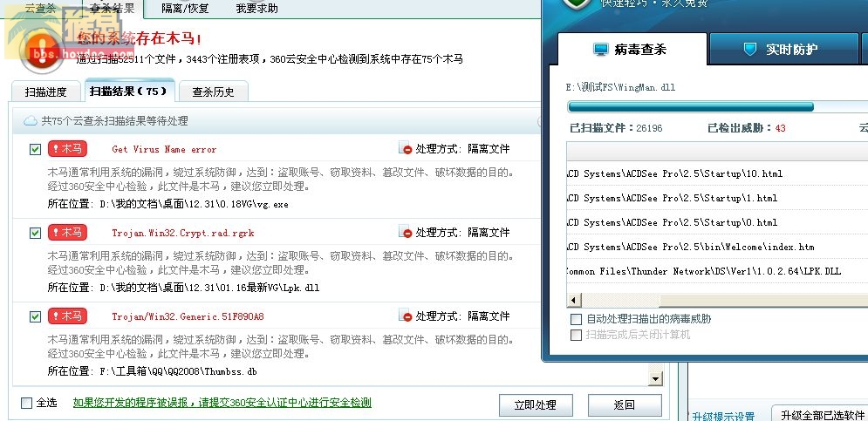
Task: Click 处理方式: 隔离文件 for vg.exe entry
Action: [x=462, y=149]
